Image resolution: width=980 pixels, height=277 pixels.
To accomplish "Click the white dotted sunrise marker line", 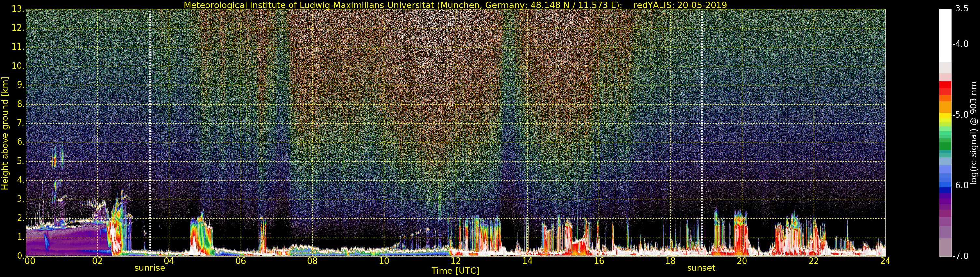I will click(x=150, y=133).
